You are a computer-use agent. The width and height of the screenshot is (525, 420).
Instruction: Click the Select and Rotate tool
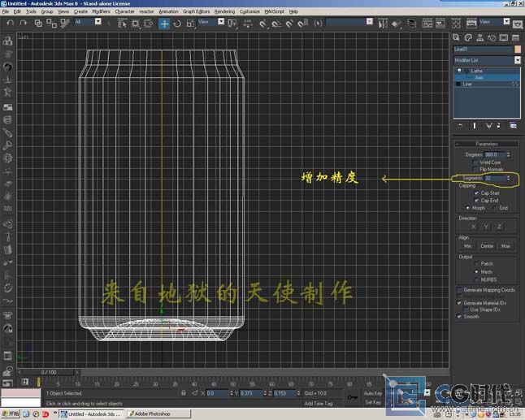coord(177,24)
